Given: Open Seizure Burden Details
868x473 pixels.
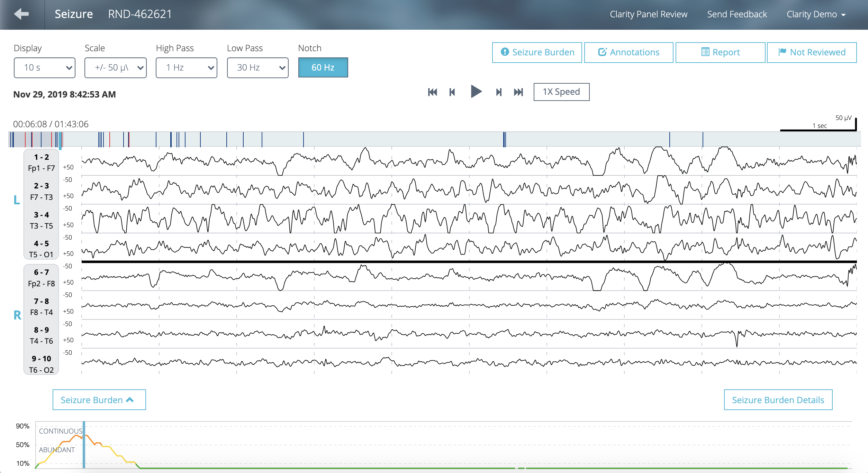Looking at the screenshot, I should pyautogui.click(x=777, y=399).
